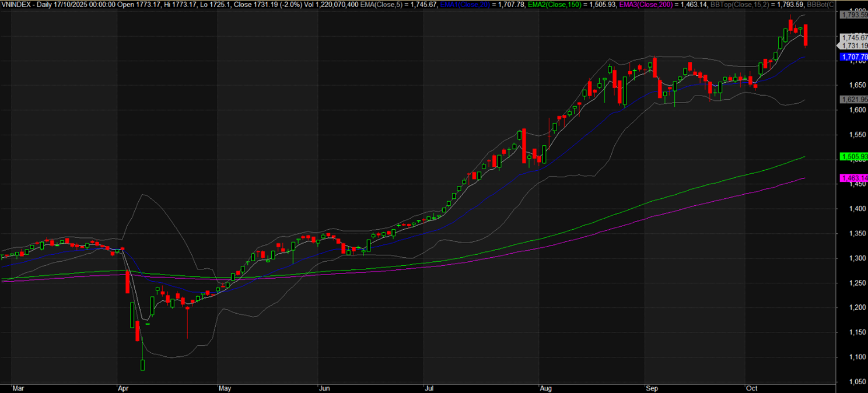Select the Jul label on time axis

pyautogui.click(x=429, y=387)
